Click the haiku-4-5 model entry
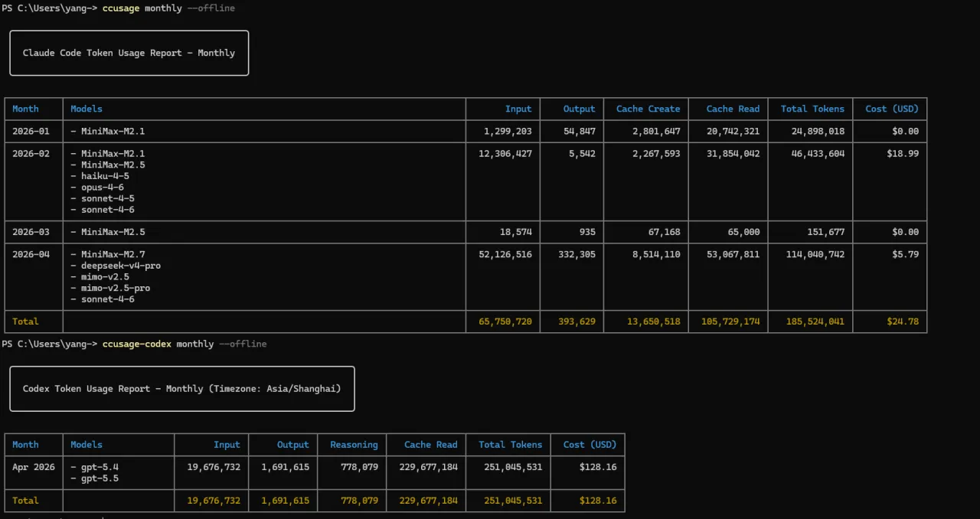The image size is (980, 519). point(105,176)
